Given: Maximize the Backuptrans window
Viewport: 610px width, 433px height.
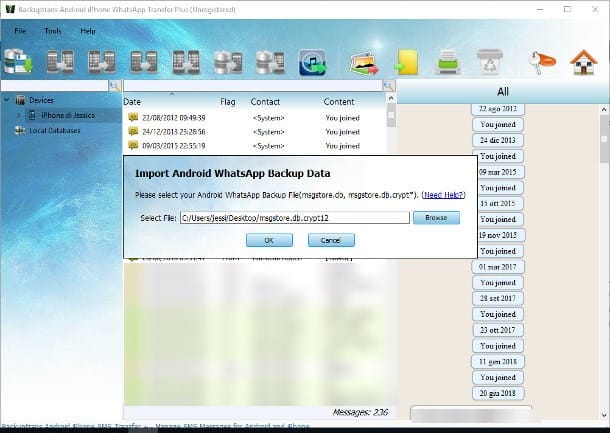Looking at the screenshot, I should pyautogui.click(x=567, y=9).
